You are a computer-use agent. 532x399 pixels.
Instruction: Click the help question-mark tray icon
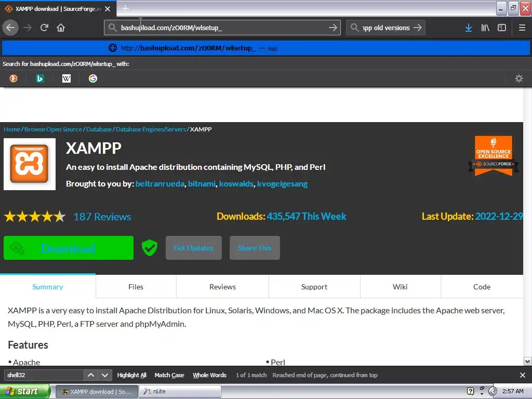[470, 391]
